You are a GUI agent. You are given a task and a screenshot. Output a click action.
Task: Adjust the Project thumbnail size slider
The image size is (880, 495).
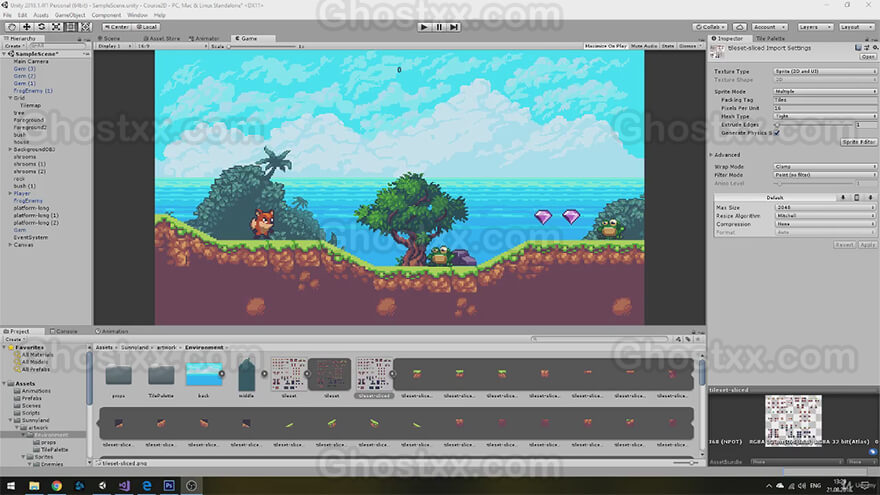687,463
